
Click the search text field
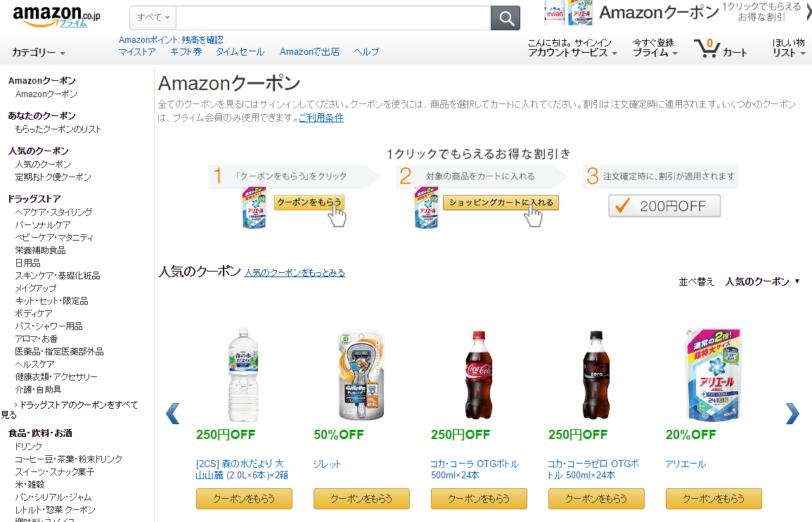pyautogui.click(x=333, y=18)
